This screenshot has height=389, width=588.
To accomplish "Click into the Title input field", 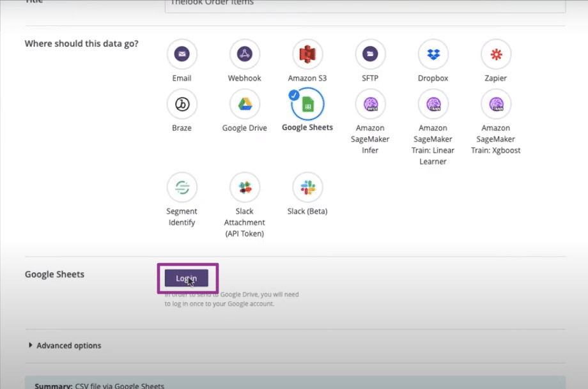I will point(365,5).
